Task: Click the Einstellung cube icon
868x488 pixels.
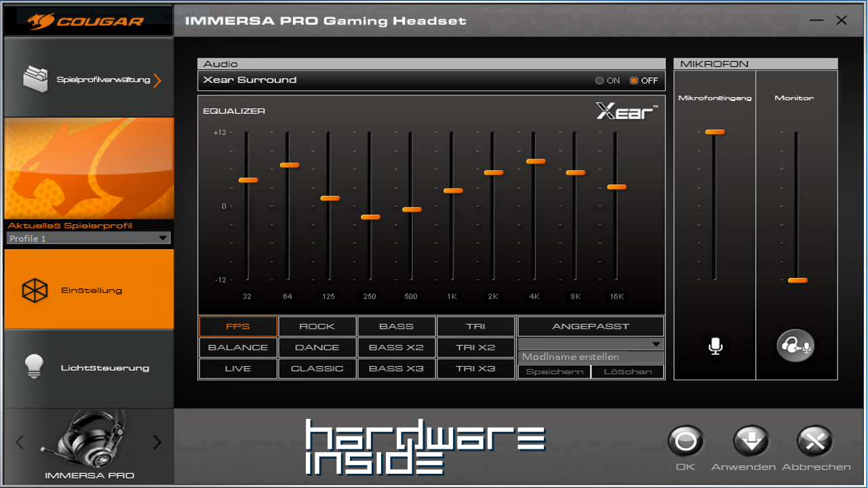Action: tap(35, 291)
